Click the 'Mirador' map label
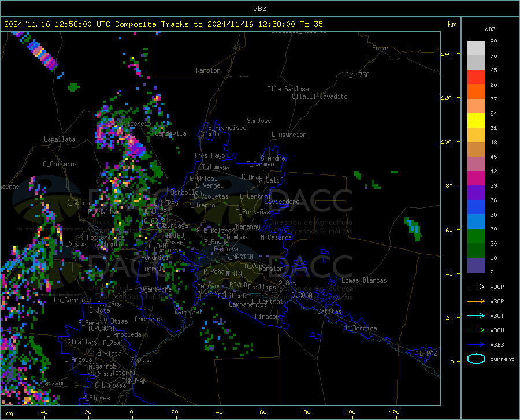This screenshot has width=520, height=420. (267, 317)
